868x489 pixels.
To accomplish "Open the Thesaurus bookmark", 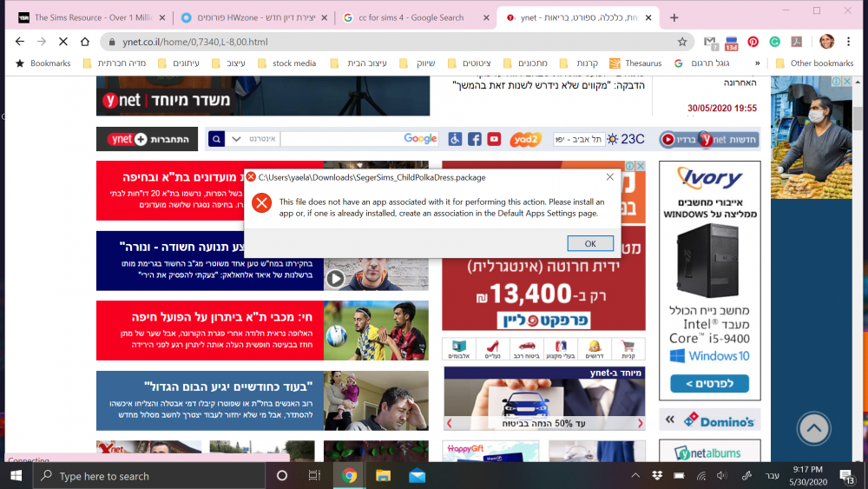I will tap(635, 63).
